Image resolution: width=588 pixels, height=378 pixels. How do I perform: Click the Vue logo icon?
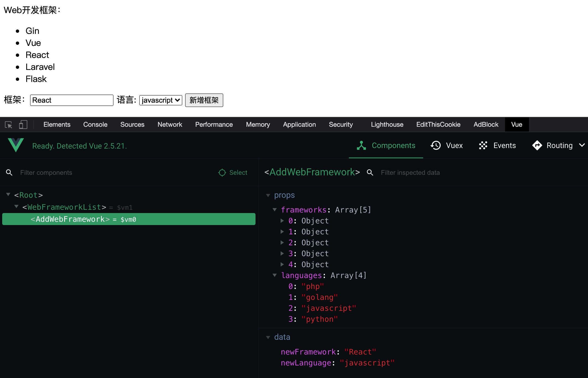tap(16, 145)
